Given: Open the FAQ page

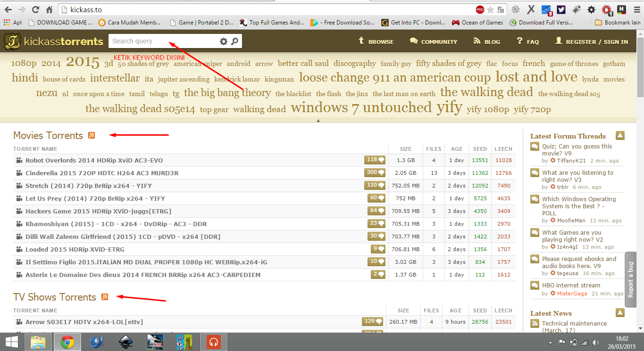Looking at the screenshot, I should [x=527, y=41].
